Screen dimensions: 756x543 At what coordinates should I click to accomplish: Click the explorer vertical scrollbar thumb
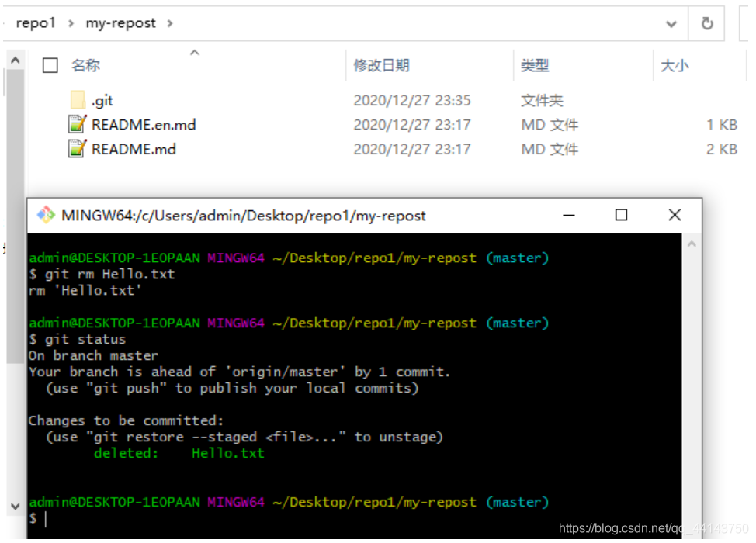(x=15, y=216)
